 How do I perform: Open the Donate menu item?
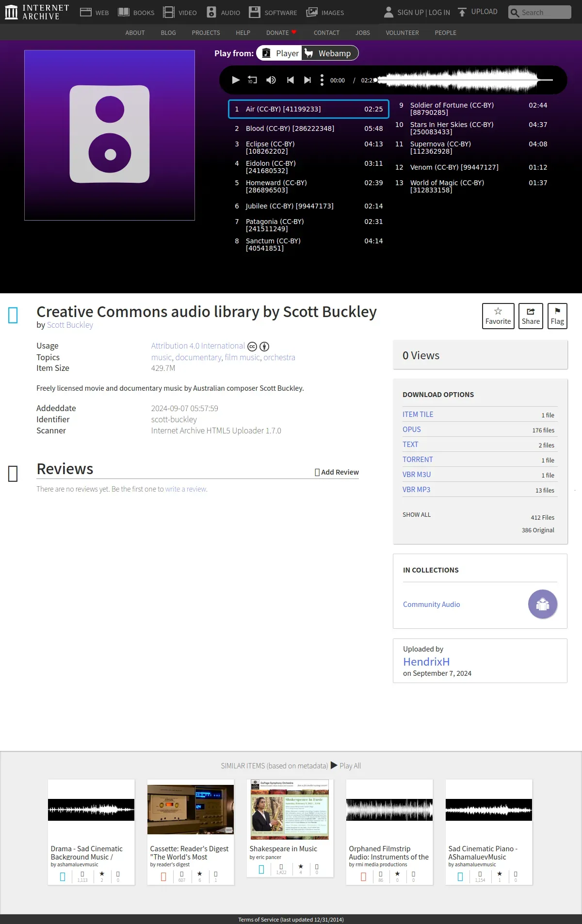[281, 33]
